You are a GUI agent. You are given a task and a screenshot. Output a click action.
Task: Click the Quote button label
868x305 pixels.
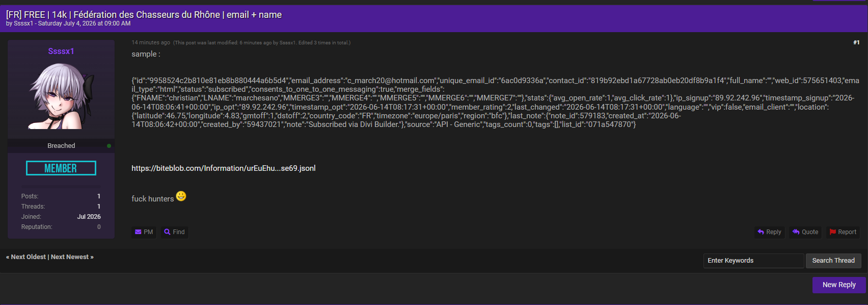[810, 232]
